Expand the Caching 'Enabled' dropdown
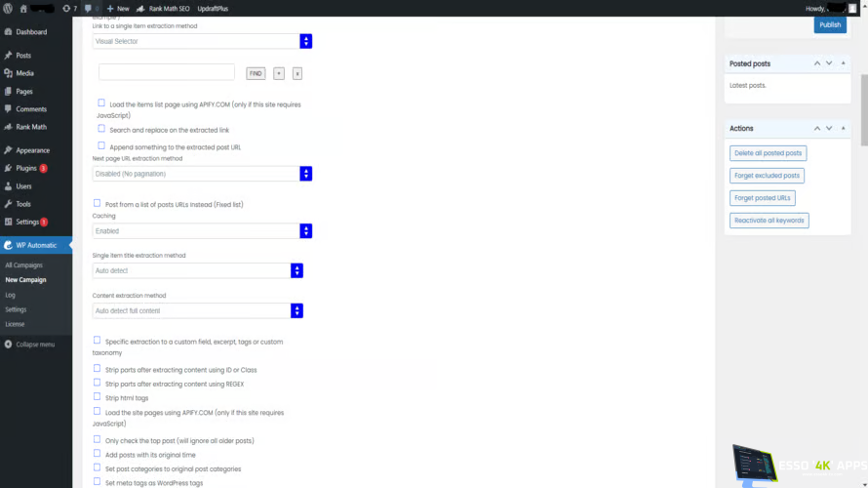The width and height of the screenshot is (868, 488). (202, 231)
